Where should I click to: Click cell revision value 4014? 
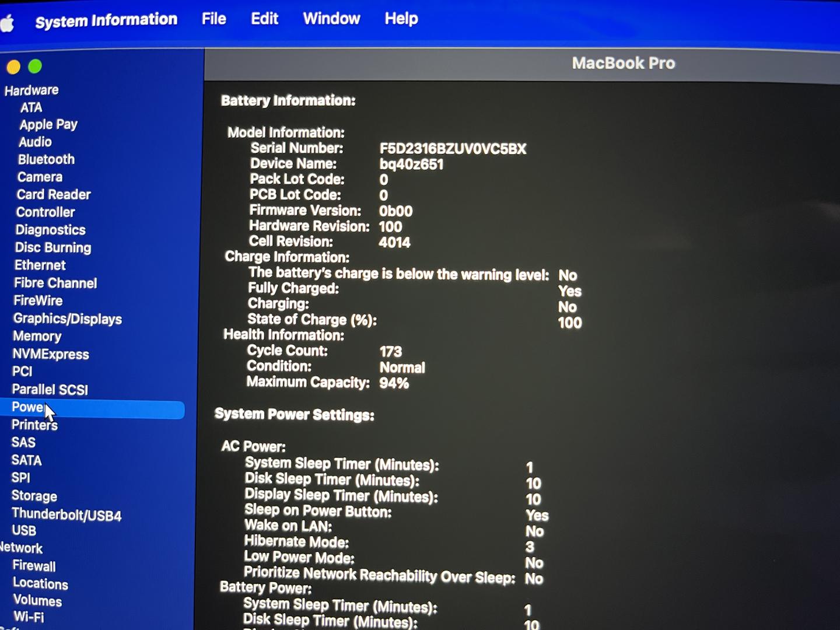(394, 243)
